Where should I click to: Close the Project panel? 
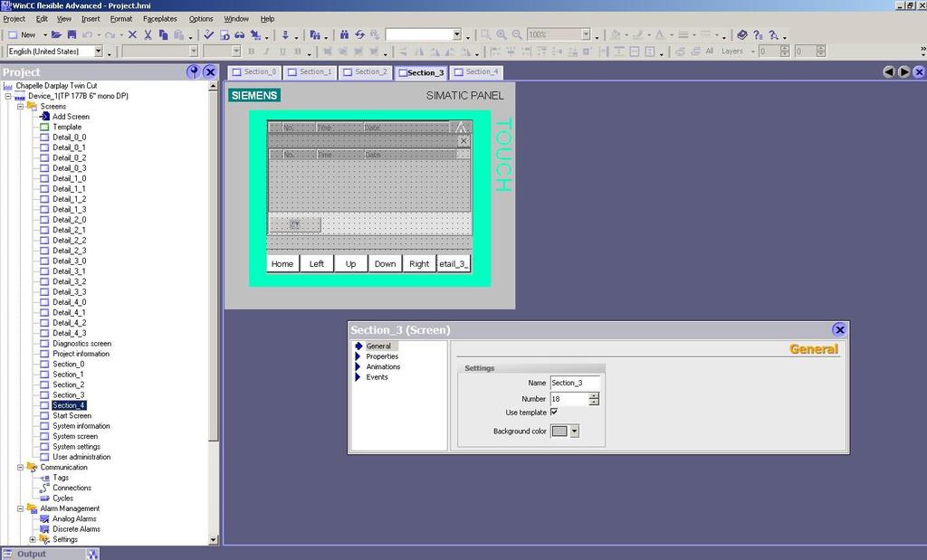point(210,72)
